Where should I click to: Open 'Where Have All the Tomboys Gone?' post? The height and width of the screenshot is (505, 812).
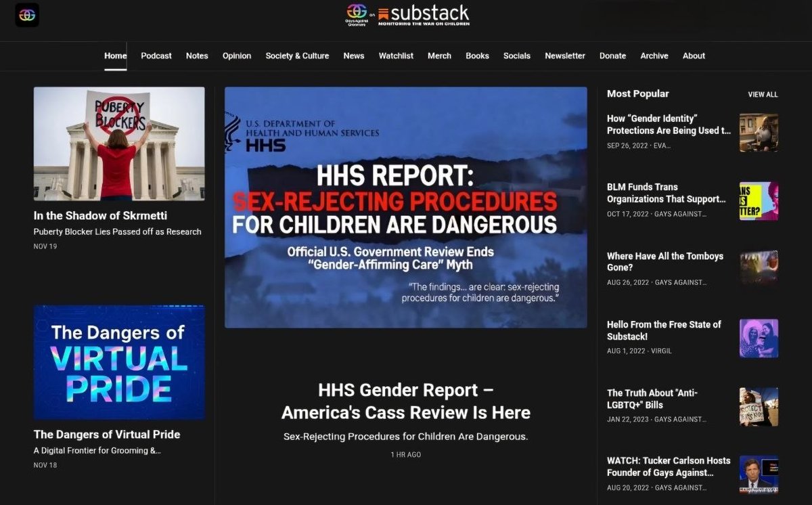pyautogui.click(x=665, y=261)
